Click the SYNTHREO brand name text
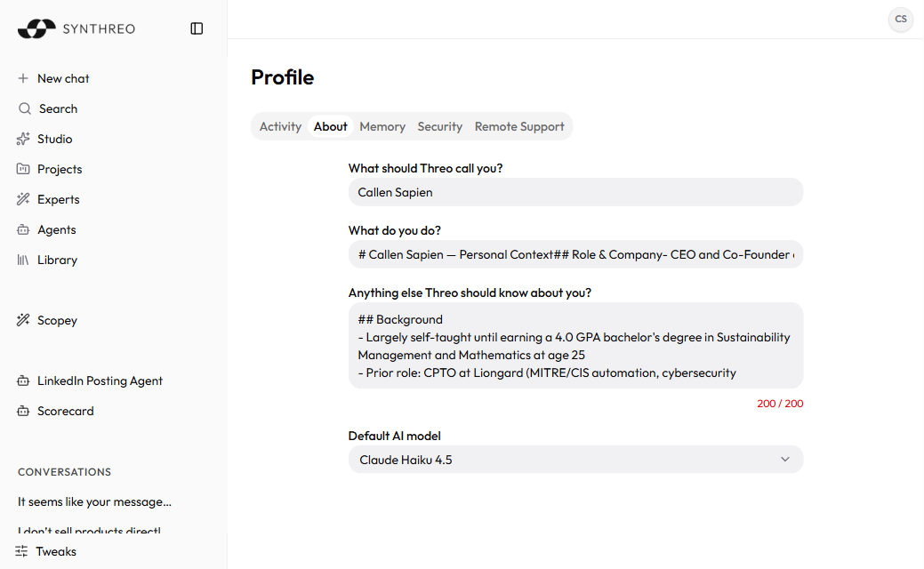924x569 pixels. (99, 28)
